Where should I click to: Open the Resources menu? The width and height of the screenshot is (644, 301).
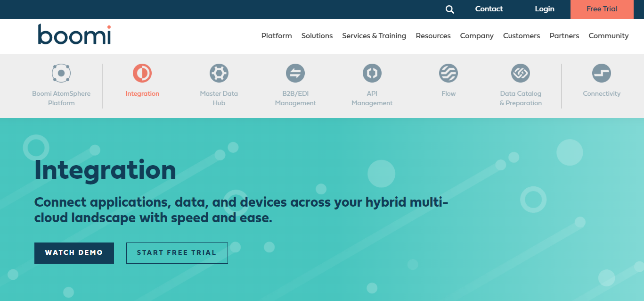[433, 36]
